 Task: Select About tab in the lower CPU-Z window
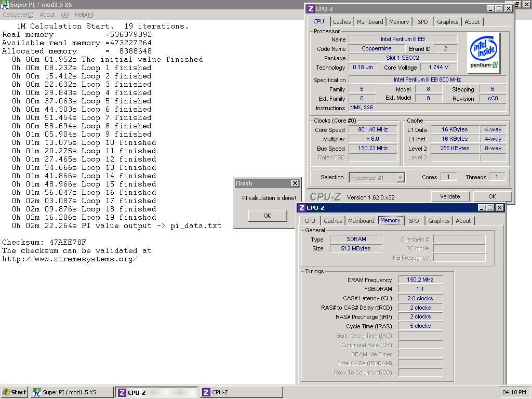click(x=463, y=220)
